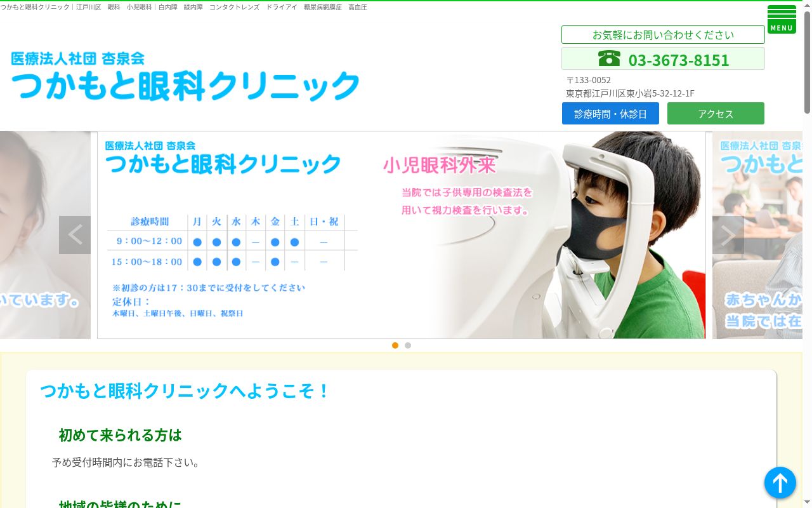Show the previous carousel slide

point(75,235)
